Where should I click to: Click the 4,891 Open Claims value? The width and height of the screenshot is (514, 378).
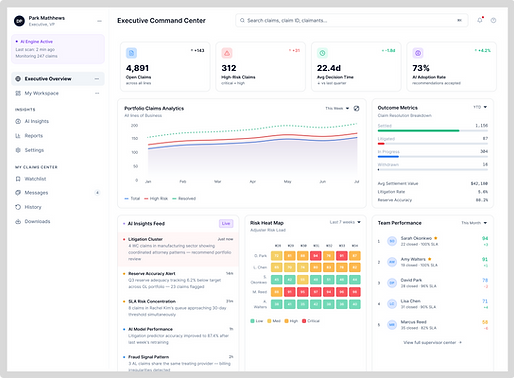pyautogui.click(x=137, y=68)
